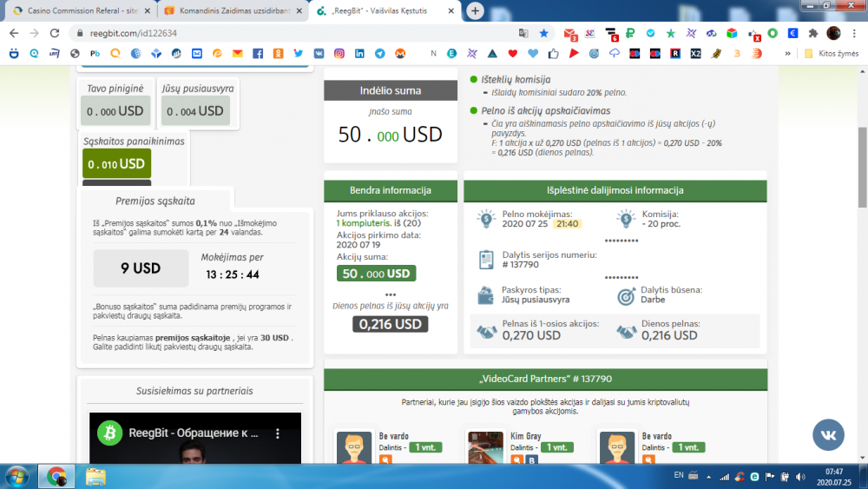Open the LinkedIn bookmark icon
The height and width of the screenshot is (489, 868).
pos(359,53)
